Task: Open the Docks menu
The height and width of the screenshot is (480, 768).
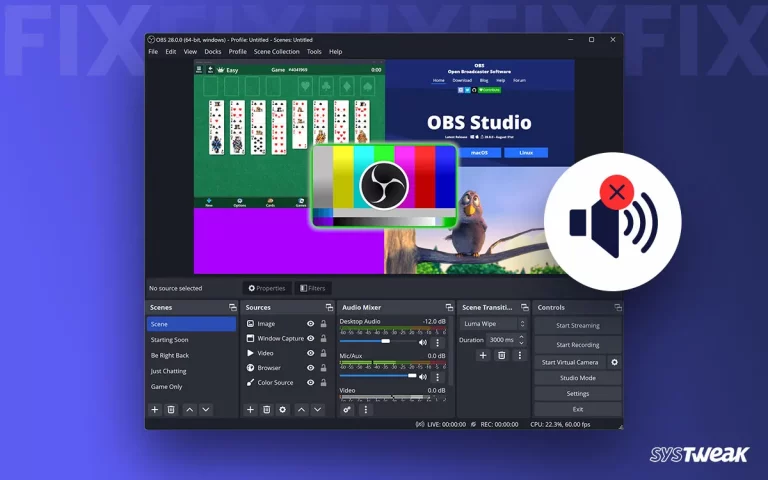Action: point(213,51)
